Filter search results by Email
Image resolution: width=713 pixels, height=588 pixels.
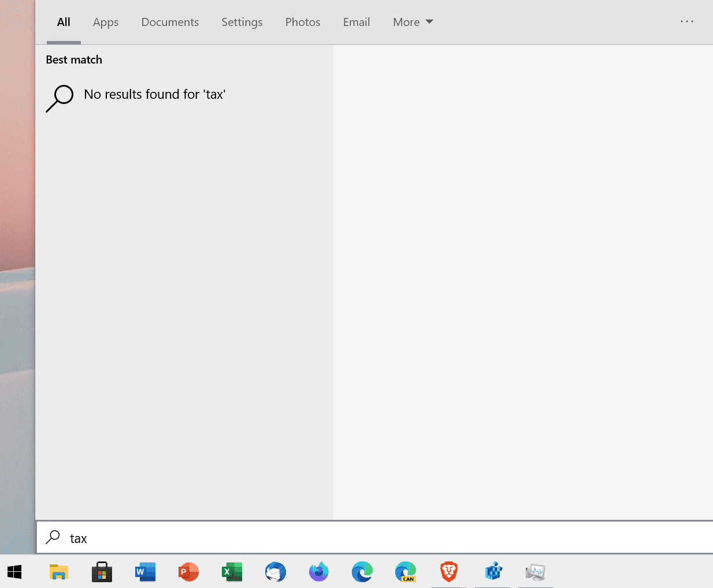click(x=356, y=22)
